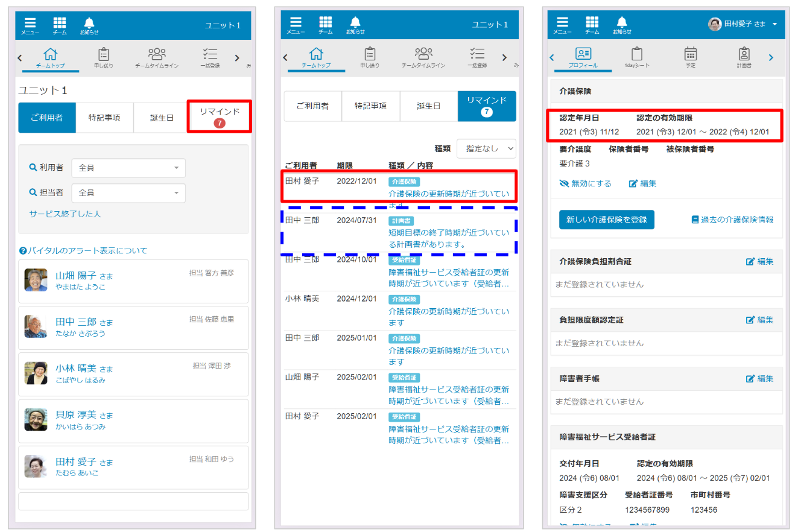Click the help icon beside バイタルのアラート表示について
The image size is (795, 532).
click(x=23, y=250)
